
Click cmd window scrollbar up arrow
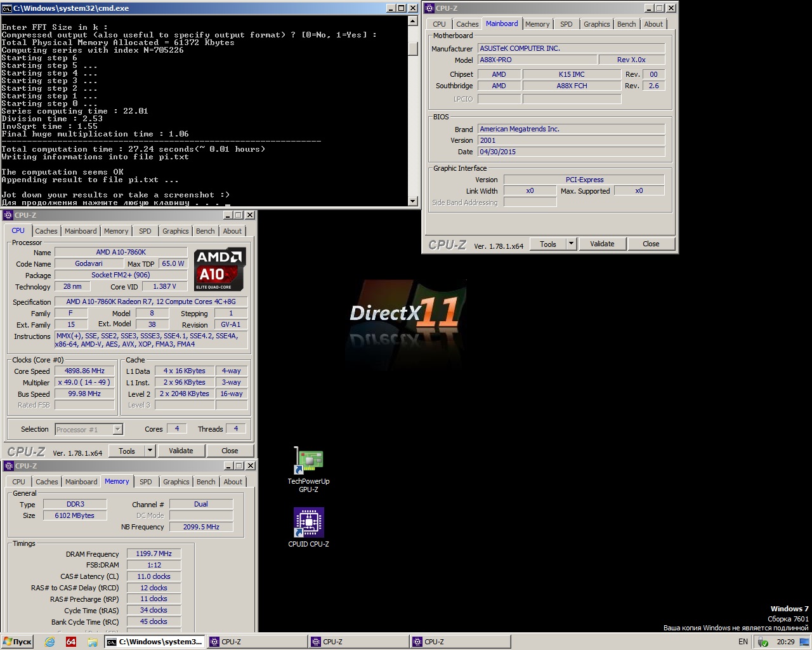click(413, 22)
